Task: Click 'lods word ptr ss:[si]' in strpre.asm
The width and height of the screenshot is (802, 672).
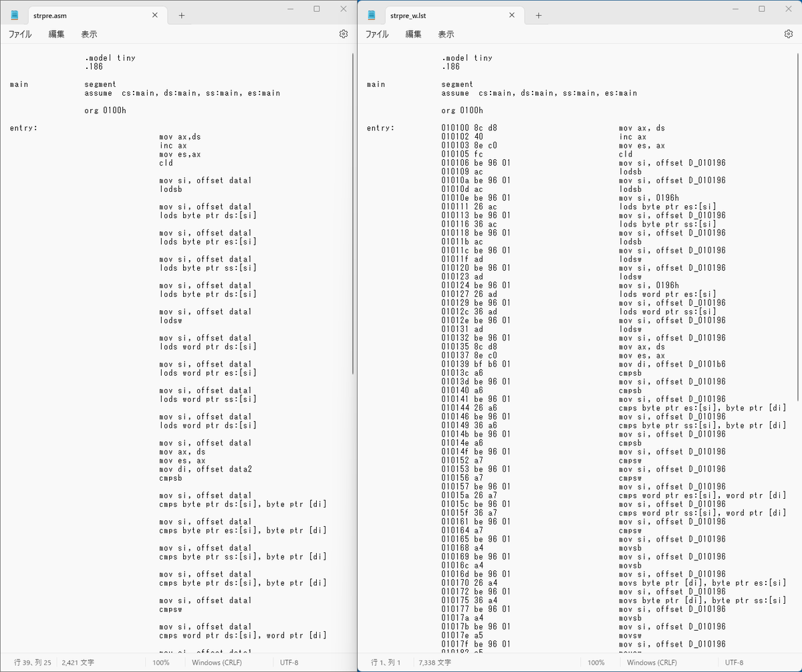Action: pyautogui.click(x=208, y=399)
